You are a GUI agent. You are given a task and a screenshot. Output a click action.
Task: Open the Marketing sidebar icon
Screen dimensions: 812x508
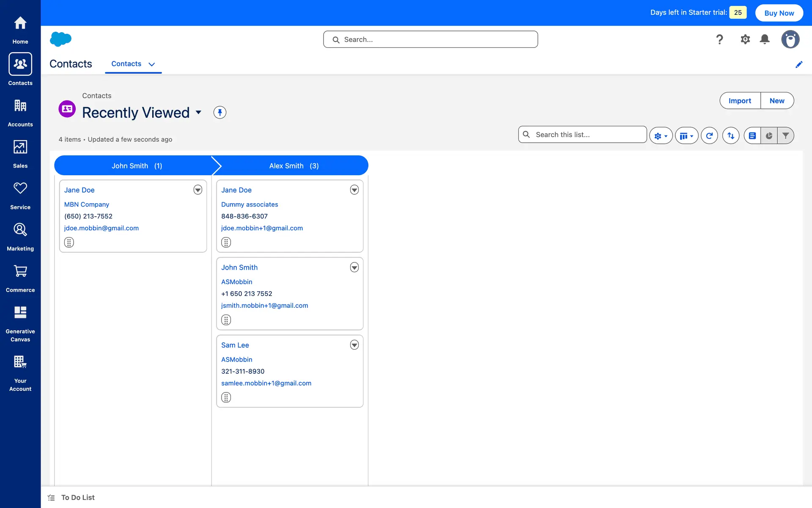coord(20,237)
